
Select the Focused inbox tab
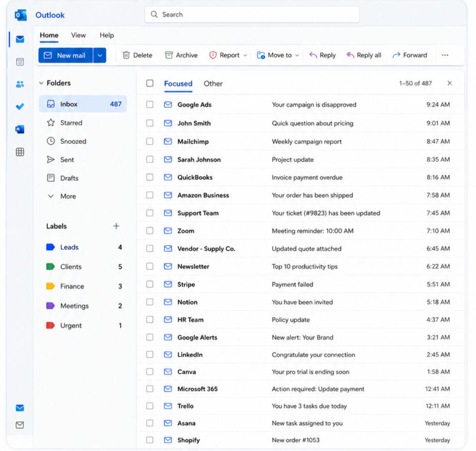(178, 84)
